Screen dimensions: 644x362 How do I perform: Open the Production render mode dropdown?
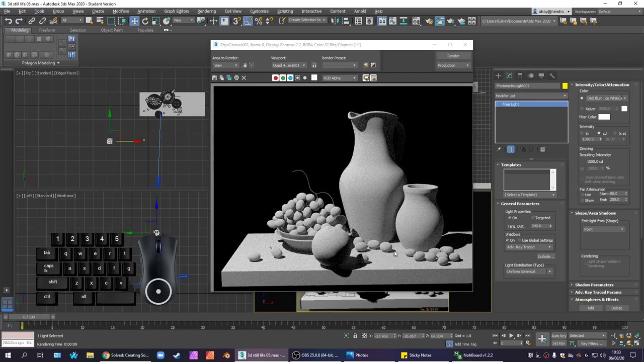click(453, 65)
